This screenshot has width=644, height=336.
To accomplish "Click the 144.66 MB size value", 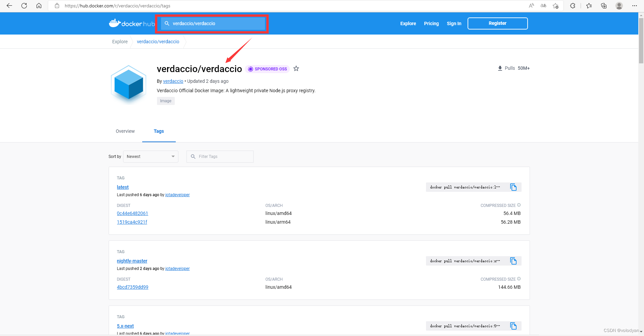I will pos(509,287).
